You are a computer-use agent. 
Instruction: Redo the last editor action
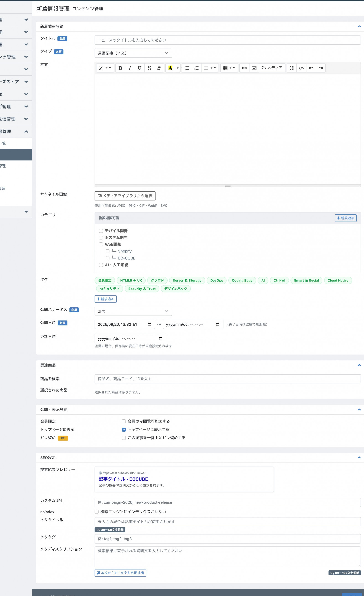click(x=321, y=68)
